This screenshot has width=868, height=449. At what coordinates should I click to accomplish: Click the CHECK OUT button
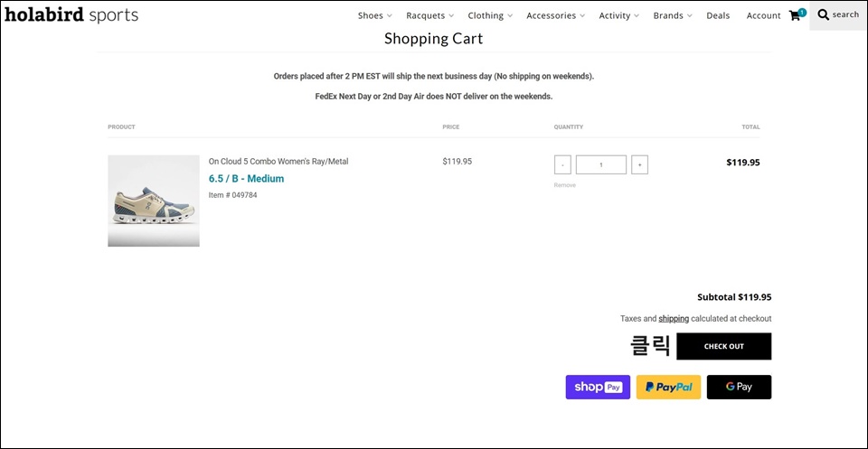724,346
